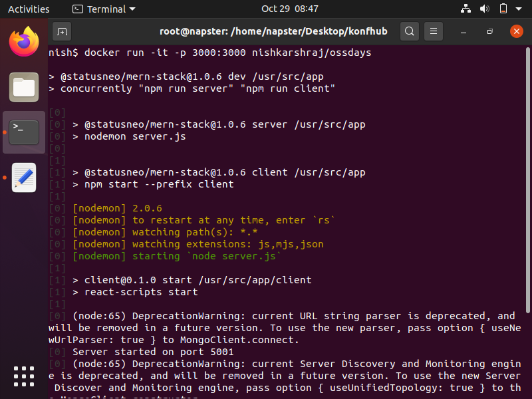The image size is (532, 399).
Task: Click the battery indicator icon
Action: tap(503, 9)
